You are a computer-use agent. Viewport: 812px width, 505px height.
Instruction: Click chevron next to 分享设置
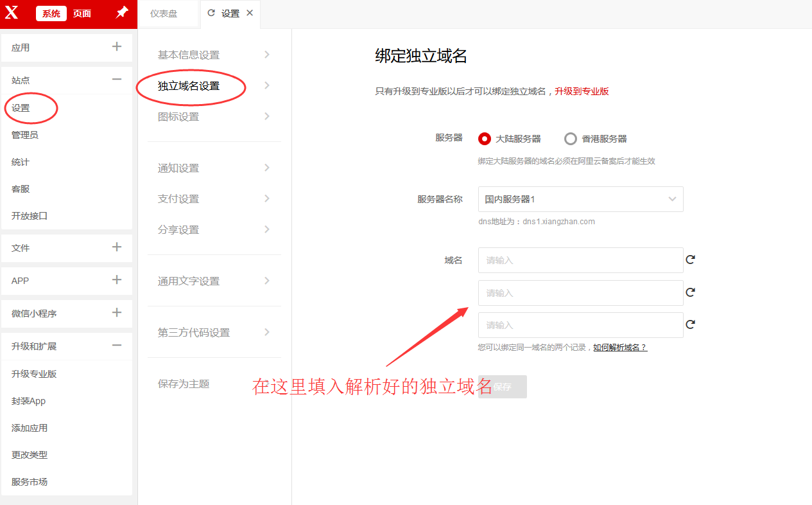(x=267, y=229)
